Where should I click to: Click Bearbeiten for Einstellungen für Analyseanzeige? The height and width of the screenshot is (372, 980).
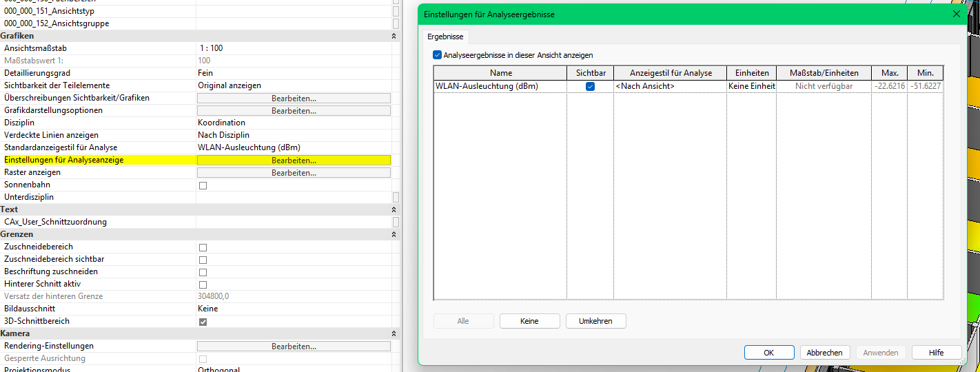click(x=294, y=161)
